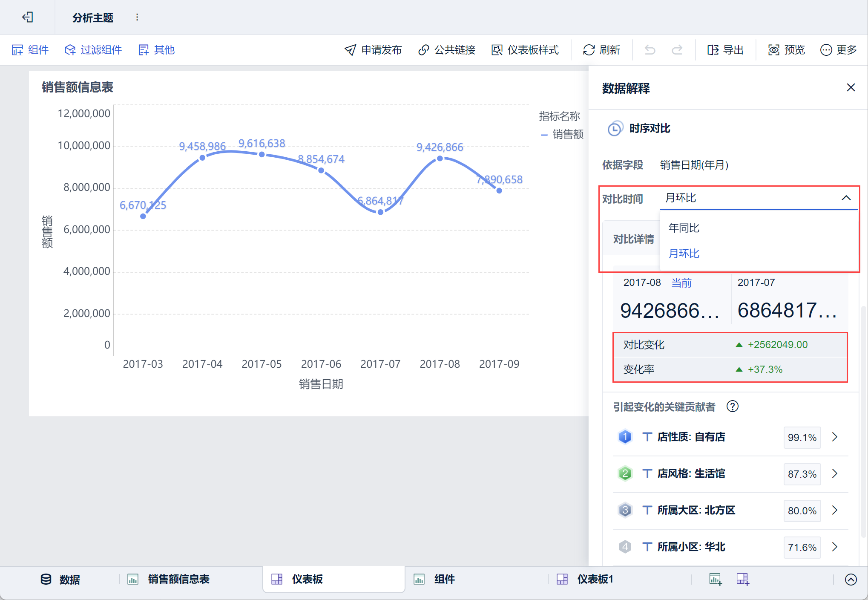Open the 预览 preview icon
The image size is (868, 600).
click(x=773, y=50)
